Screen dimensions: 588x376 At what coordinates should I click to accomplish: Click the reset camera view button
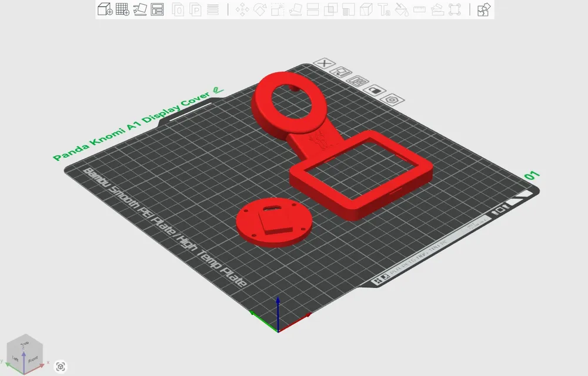(61, 367)
